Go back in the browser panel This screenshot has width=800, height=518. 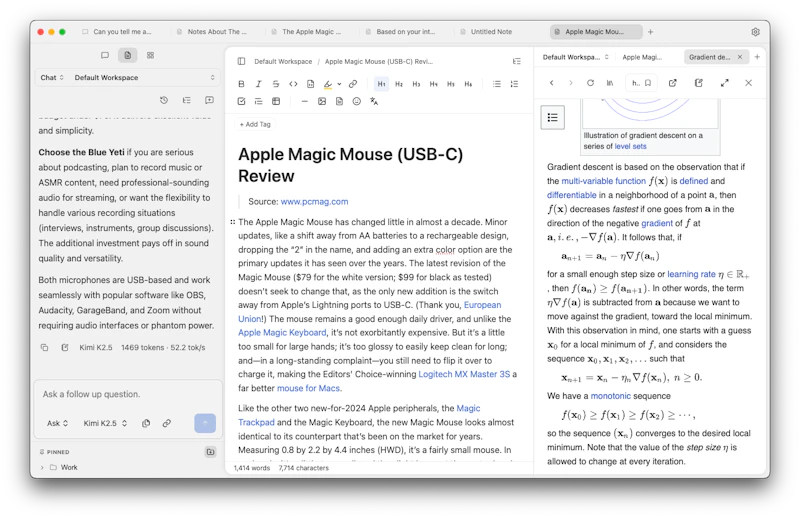click(x=552, y=83)
